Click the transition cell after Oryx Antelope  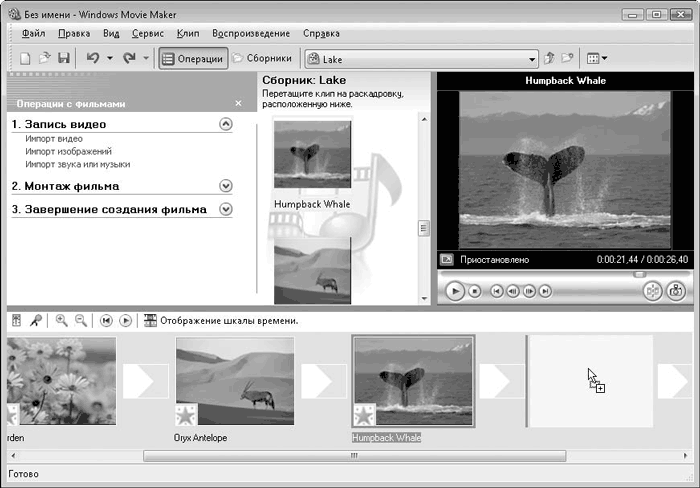click(324, 381)
